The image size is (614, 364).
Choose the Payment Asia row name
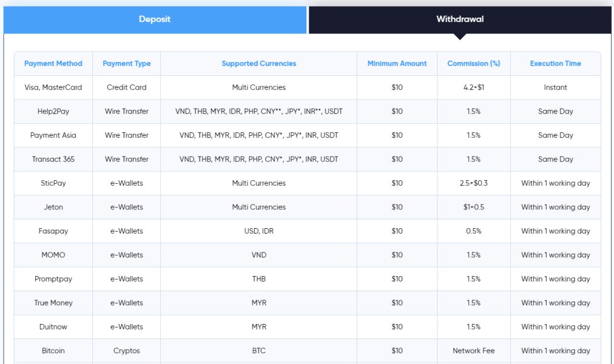53,135
